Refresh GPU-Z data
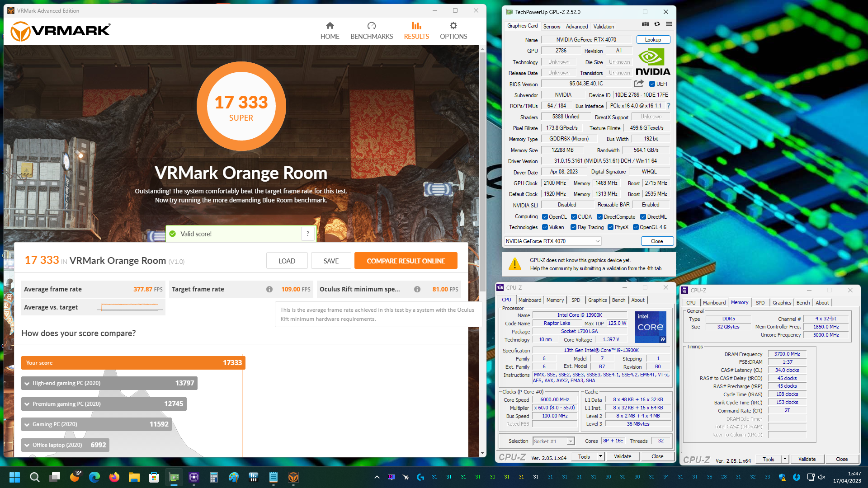868x488 pixels. (x=657, y=24)
